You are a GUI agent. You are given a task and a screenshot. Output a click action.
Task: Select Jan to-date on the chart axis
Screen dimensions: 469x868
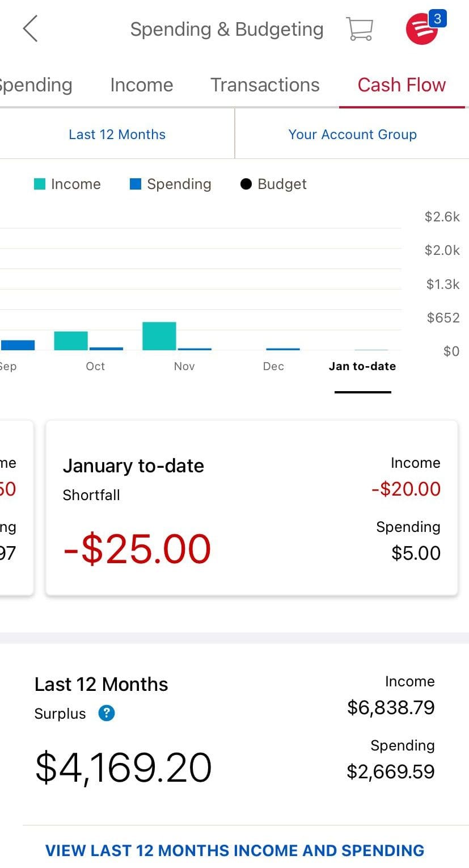point(362,366)
